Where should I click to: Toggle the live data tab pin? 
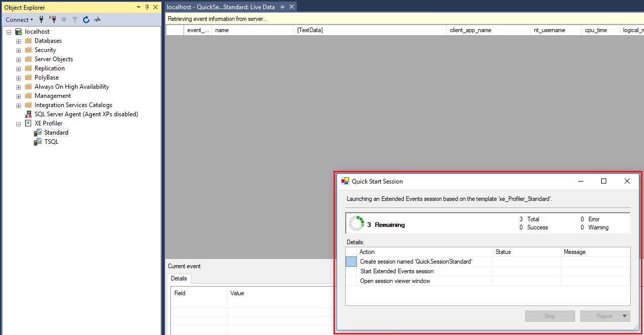[282, 7]
